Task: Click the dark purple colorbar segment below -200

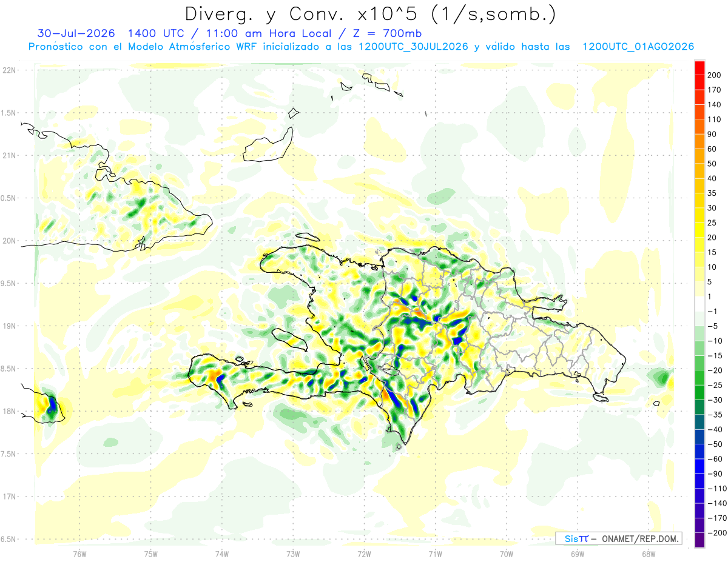Action: click(699, 540)
